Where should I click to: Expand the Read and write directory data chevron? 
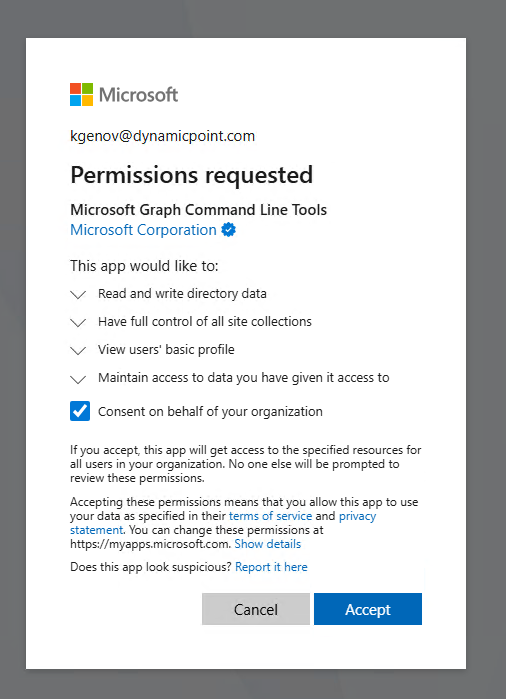(x=78, y=295)
